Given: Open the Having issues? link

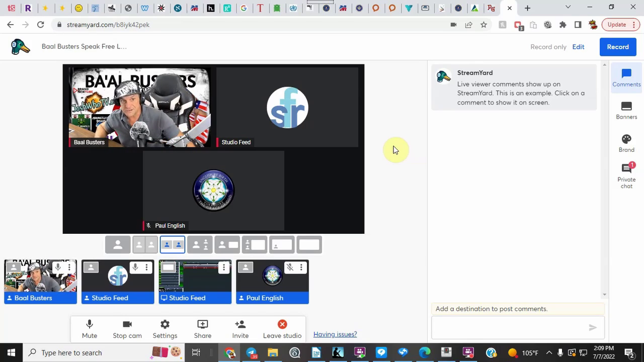Looking at the screenshot, I should coord(335,334).
